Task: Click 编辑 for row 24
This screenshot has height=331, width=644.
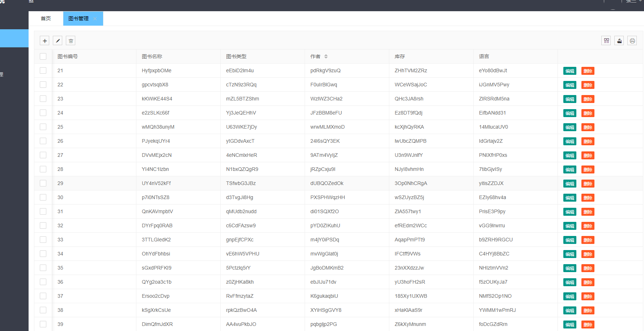Action: coord(570,113)
